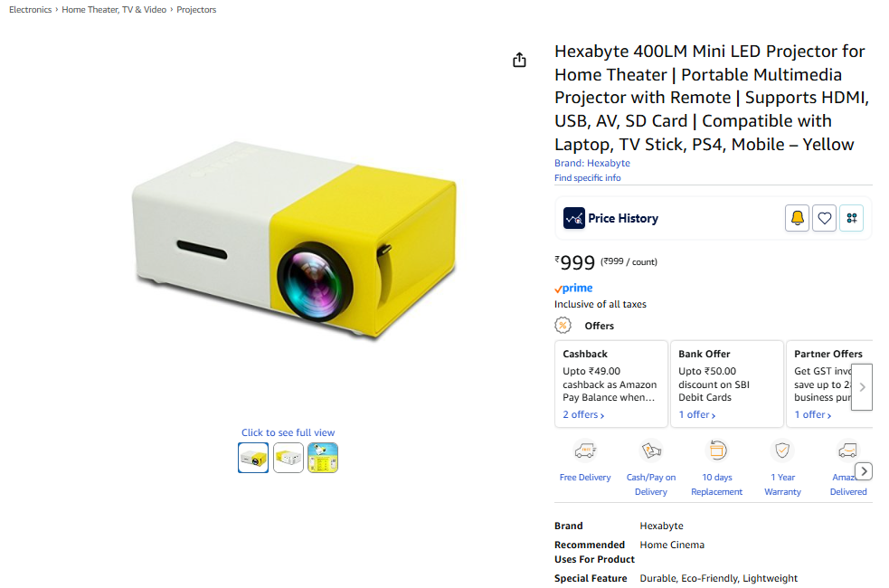
Task: Click the Amazon Delivered truck icon
Action: (847, 450)
